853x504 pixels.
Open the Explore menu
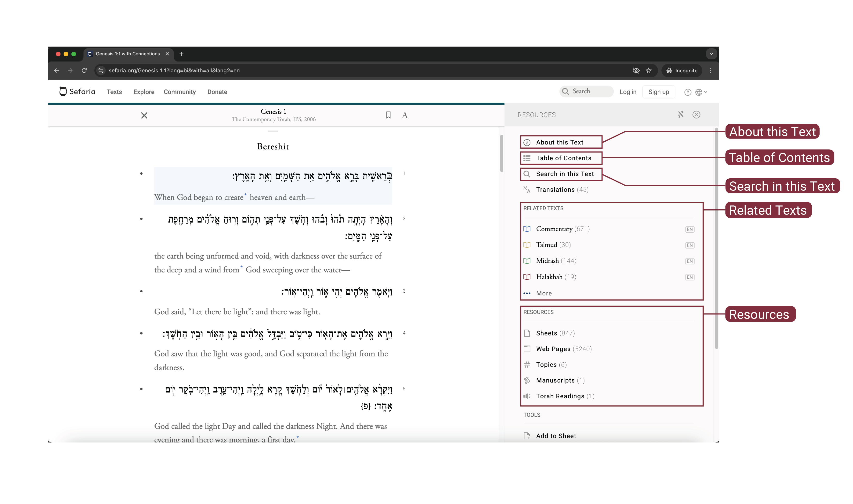pyautogui.click(x=144, y=92)
